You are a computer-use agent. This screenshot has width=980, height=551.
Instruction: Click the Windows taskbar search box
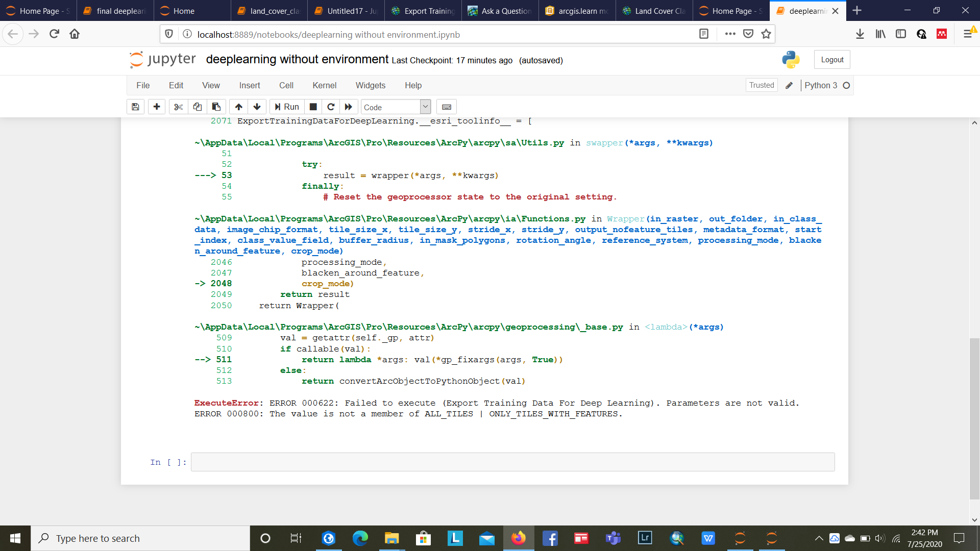click(x=140, y=538)
